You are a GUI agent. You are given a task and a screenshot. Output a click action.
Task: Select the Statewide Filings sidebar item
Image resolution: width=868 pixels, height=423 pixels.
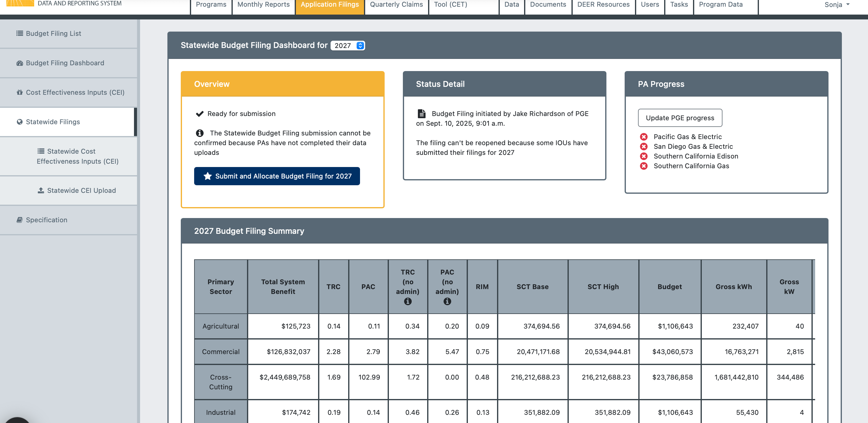[x=68, y=122]
